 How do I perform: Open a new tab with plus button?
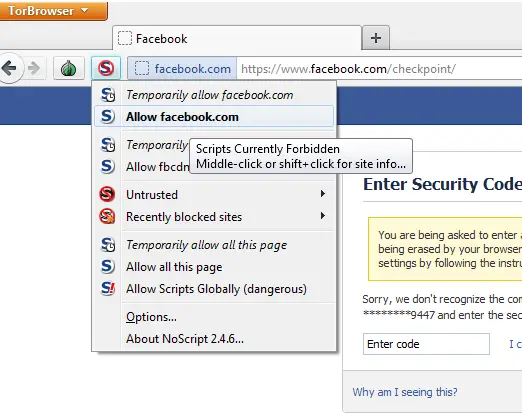pos(376,38)
